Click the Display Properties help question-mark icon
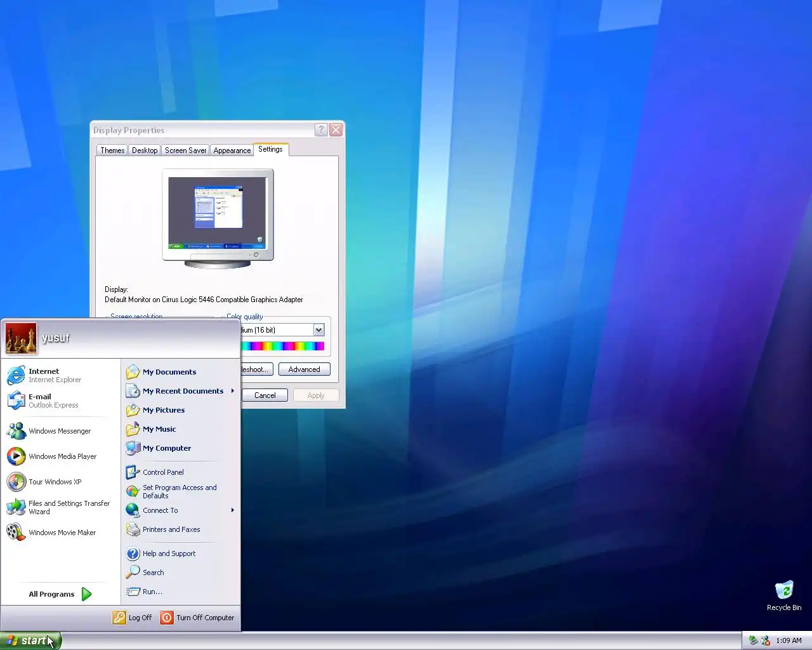Viewport: 812px width, 650px height. tap(321, 130)
